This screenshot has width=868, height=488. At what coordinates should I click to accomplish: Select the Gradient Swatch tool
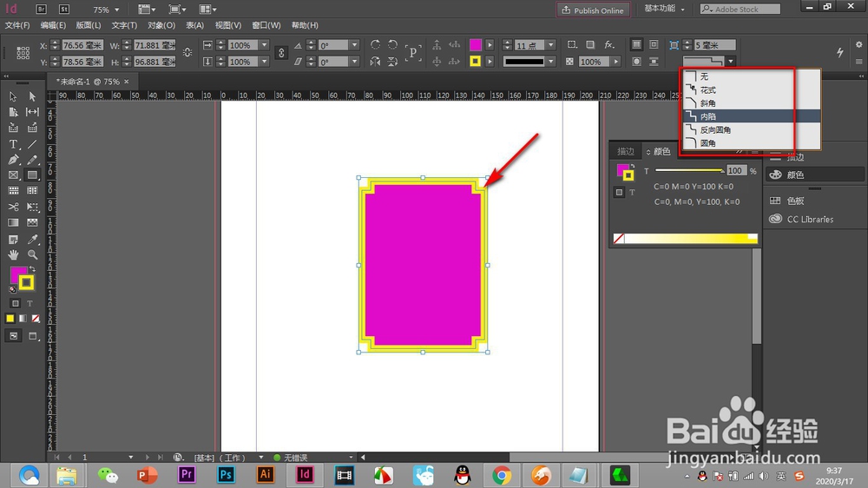[13, 222]
